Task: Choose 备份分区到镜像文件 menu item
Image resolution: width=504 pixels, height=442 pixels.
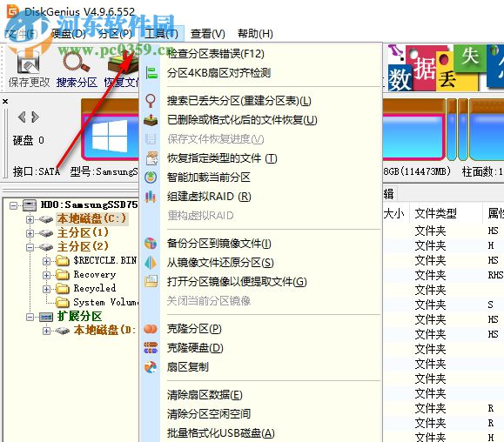Action: [261, 244]
